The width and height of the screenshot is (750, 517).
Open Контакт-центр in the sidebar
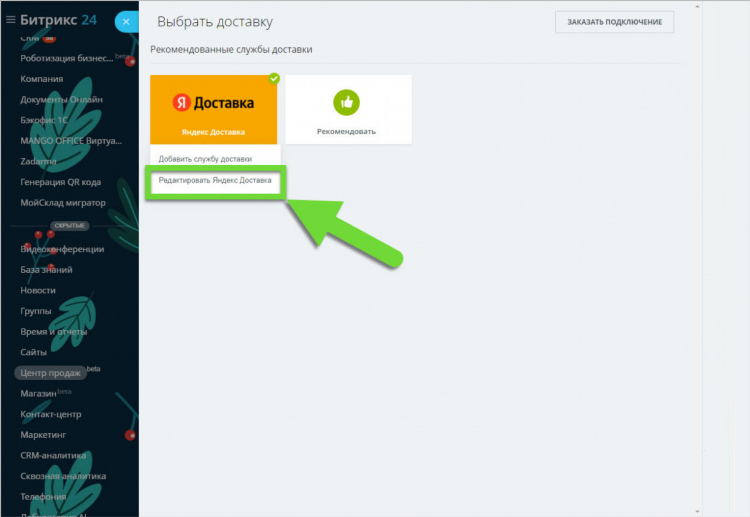pyautogui.click(x=51, y=414)
